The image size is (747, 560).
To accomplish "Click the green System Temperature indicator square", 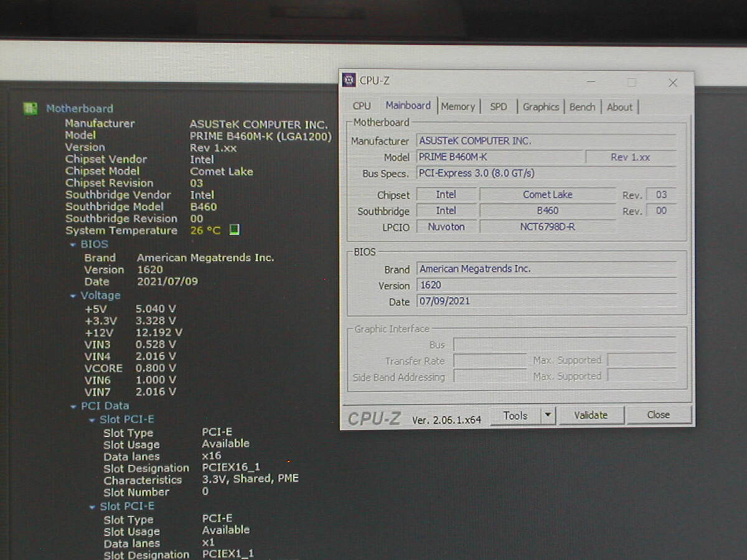I will (x=234, y=230).
